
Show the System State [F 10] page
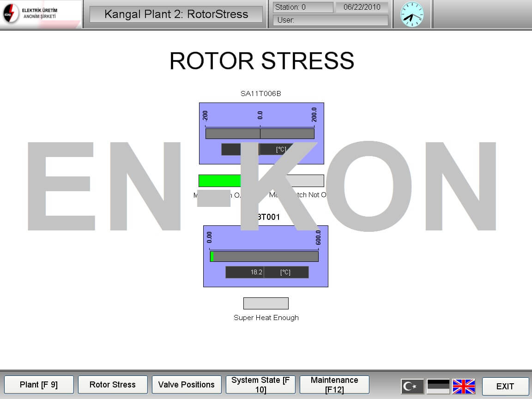[x=260, y=385]
